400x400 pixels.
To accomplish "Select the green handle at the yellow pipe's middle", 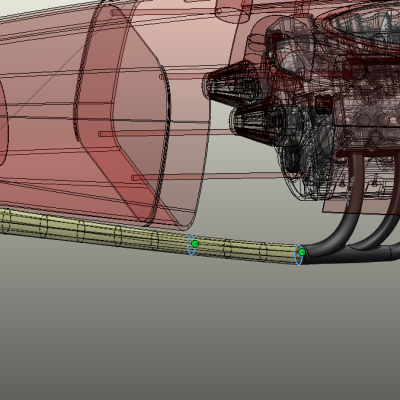I will (x=195, y=244).
